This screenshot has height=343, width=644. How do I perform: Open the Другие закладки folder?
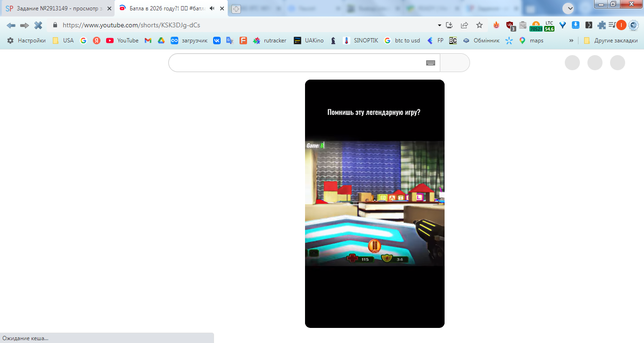coord(611,41)
